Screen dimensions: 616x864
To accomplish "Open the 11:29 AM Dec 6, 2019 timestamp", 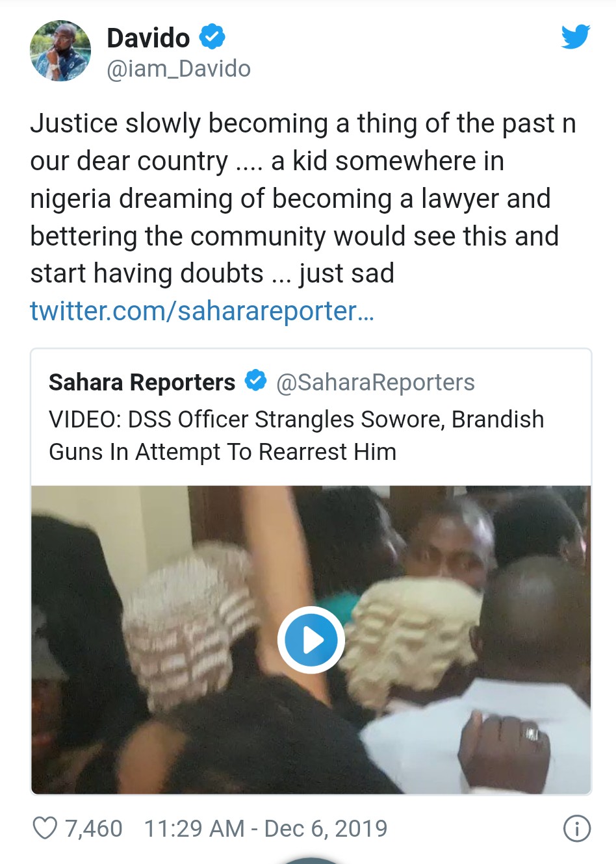I will click(x=265, y=828).
